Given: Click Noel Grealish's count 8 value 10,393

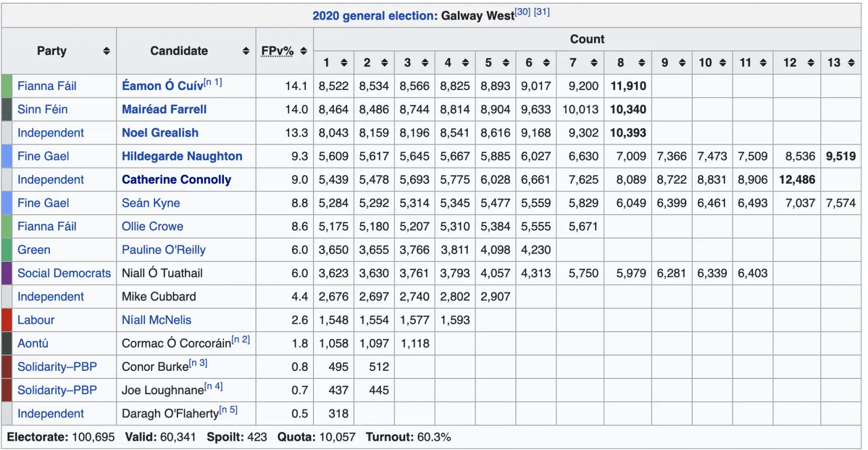Looking at the screenshot, I should 628,133.
